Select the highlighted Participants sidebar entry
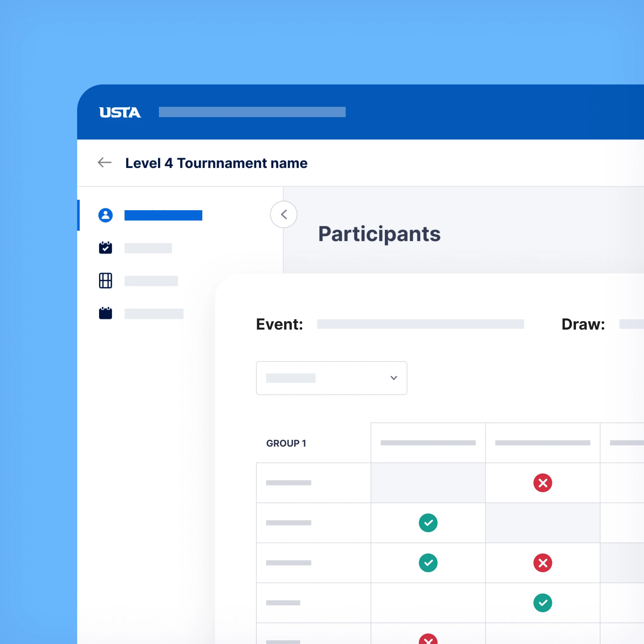Viewport: 644px width, 644px height. point(163,215)
